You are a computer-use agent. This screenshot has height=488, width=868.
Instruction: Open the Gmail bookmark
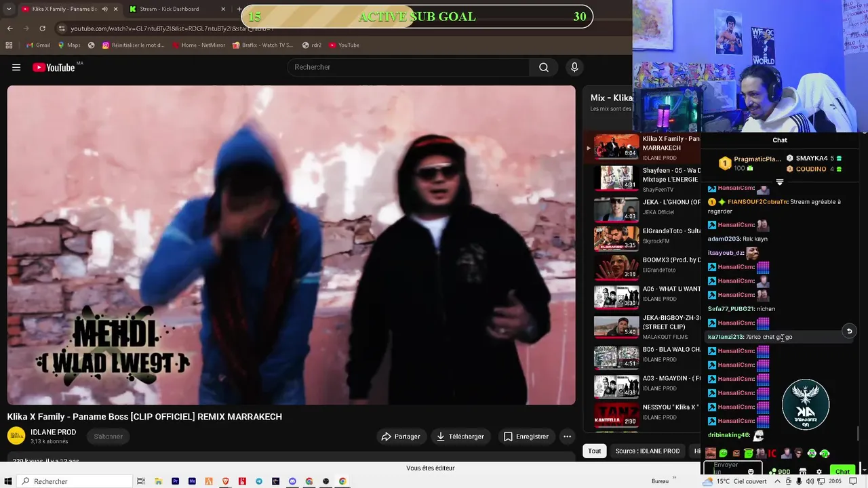point(38,45)
